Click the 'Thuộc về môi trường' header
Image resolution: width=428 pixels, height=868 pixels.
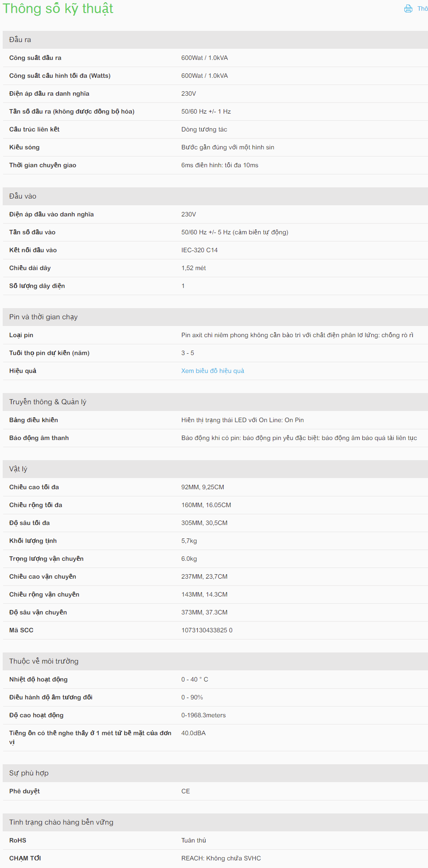[x=215, y=661]
